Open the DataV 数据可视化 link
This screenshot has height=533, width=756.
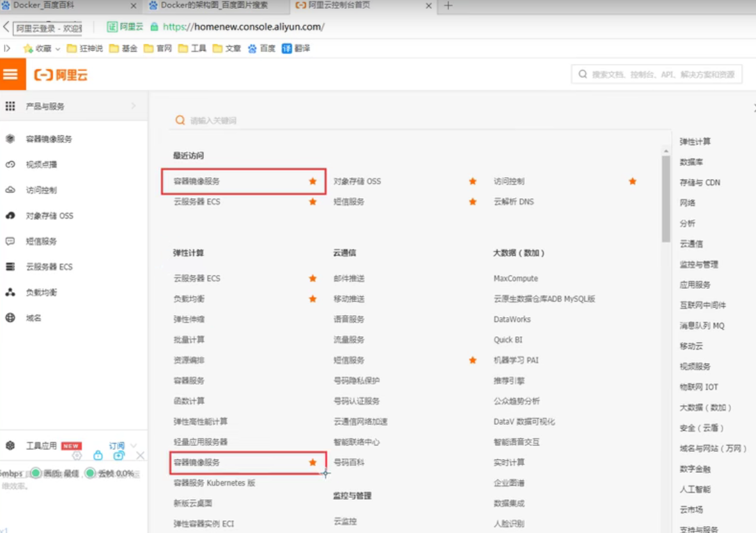[524, 422]
